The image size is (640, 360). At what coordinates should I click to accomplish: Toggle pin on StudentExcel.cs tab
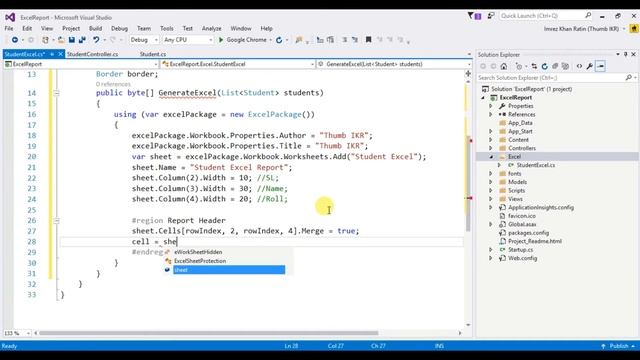[52, 54]
